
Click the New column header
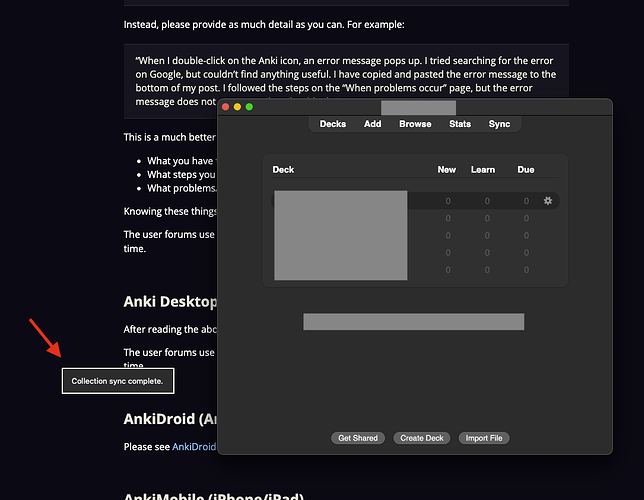pos(446,170)
